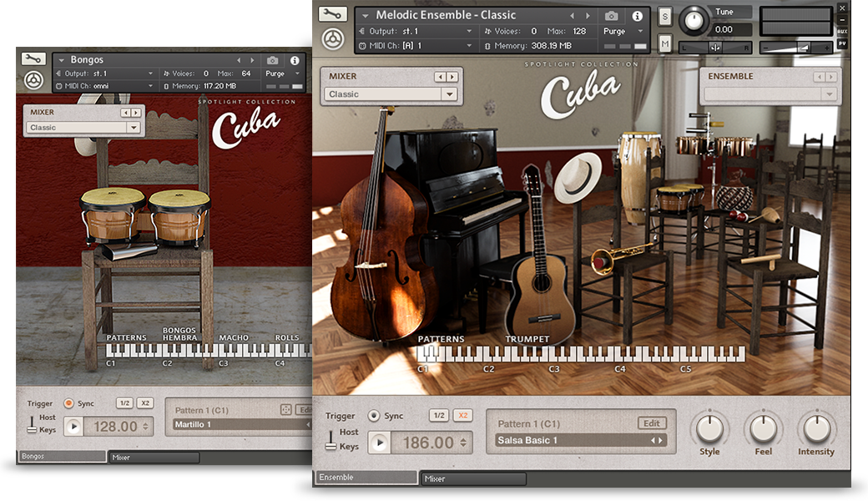Open Melodic Ensemble instrument name dropdown arrow
This screenshot has width=868, height=501.
coord(365,16)
